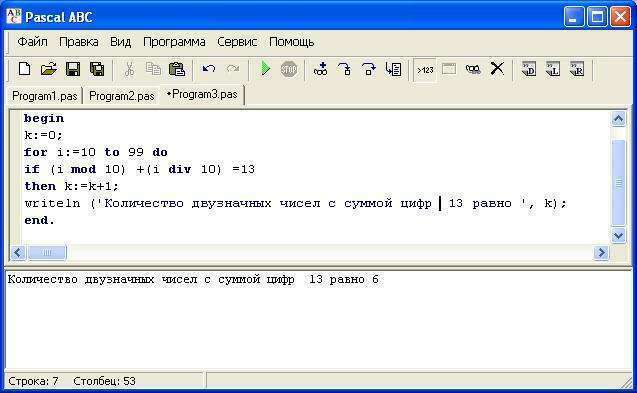Click the output text line ending 'равно 6'
This screenshot has height=393, width=637.
coord(193,280)
